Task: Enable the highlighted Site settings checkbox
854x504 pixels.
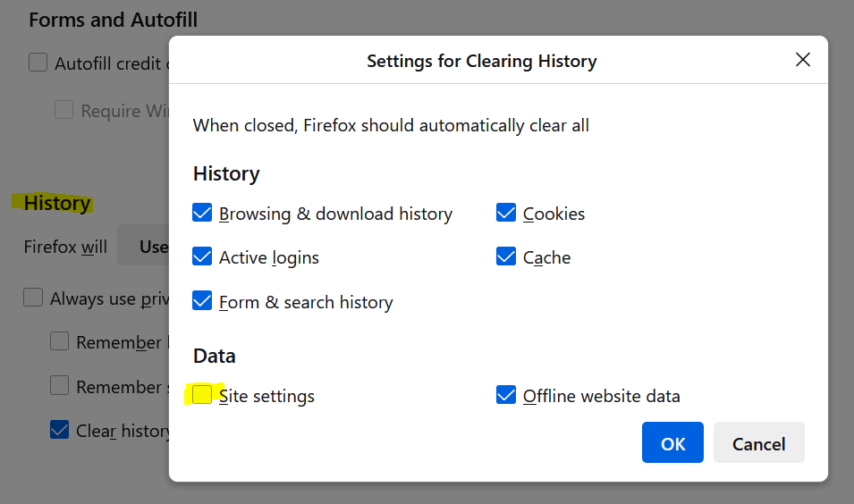Action: pyautogui.click(x=202, y=395)
